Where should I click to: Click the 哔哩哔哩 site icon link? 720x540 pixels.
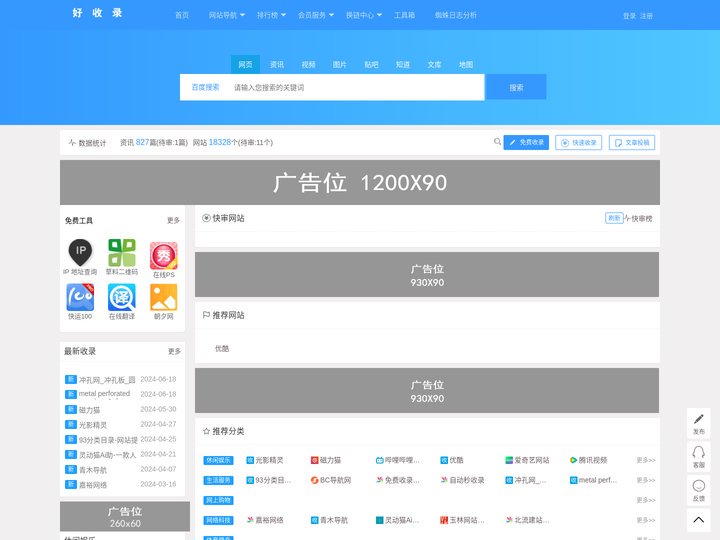pos(380,460)
